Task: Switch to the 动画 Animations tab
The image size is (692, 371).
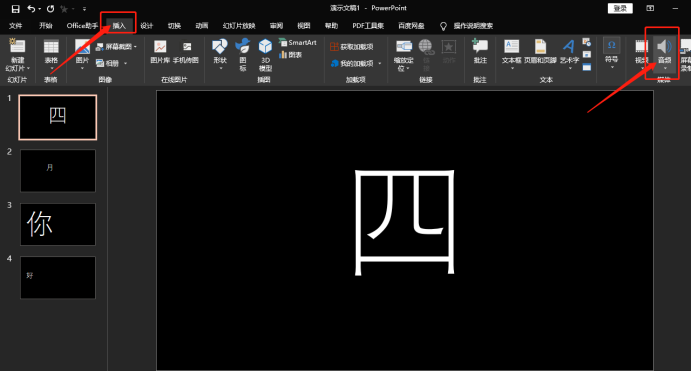Action: click(202, 26)
